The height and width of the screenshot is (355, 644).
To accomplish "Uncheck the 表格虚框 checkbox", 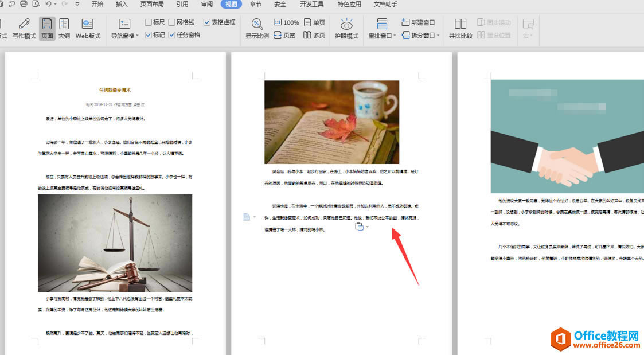I will pyautogui.click(x=206, y=22).
